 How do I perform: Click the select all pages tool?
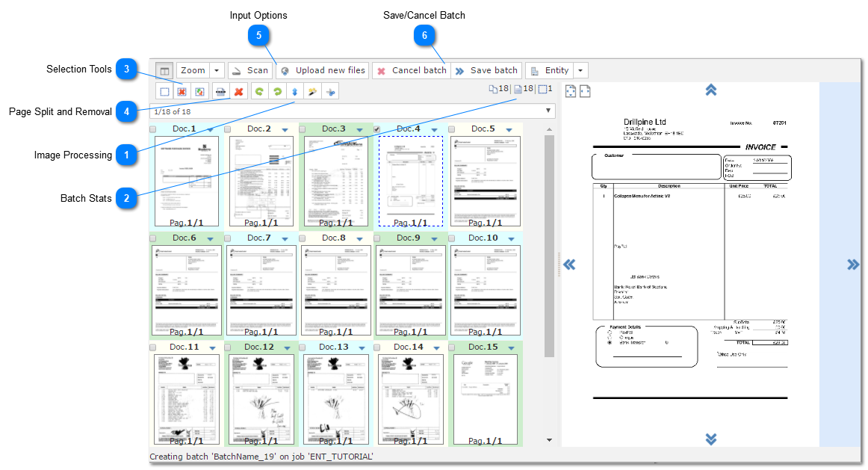point(164,92)
